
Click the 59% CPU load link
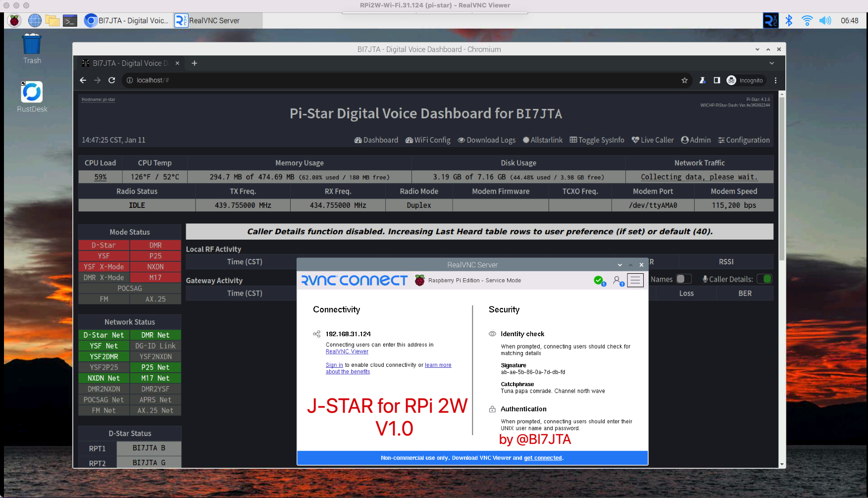coord(101,177)
